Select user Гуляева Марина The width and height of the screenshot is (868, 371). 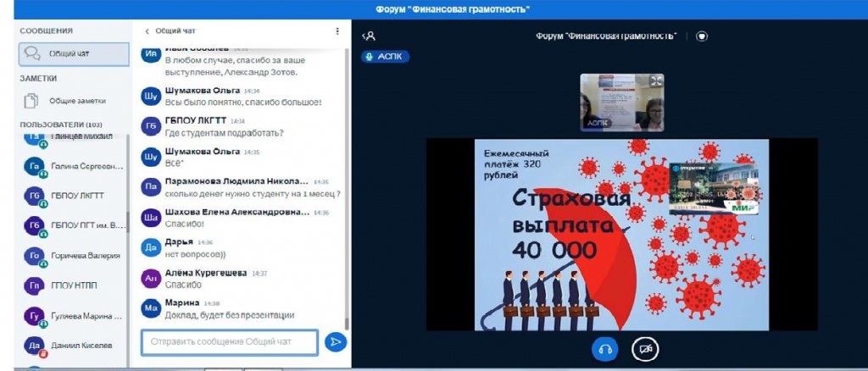point(74,316)
